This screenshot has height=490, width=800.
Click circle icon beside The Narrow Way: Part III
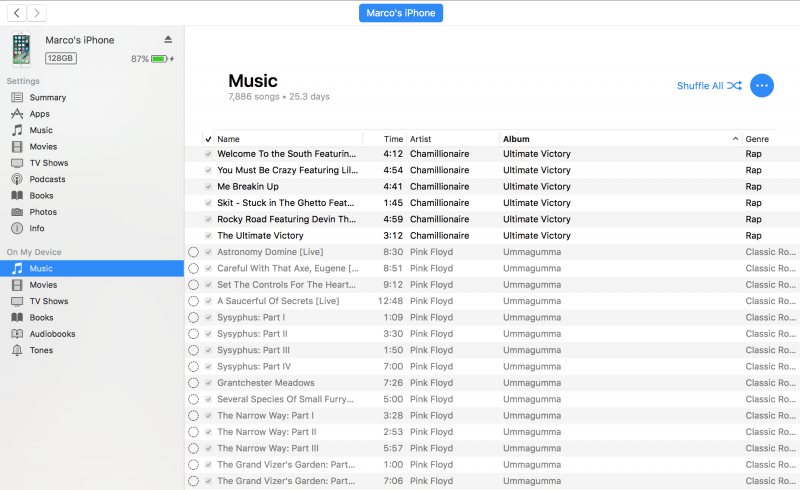[x=193, y=448]
